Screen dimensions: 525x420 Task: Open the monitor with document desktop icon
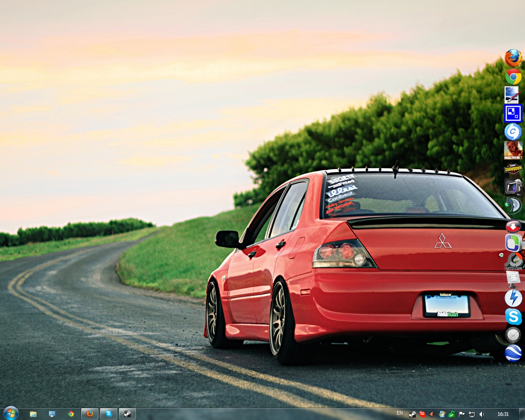[513, 279]
